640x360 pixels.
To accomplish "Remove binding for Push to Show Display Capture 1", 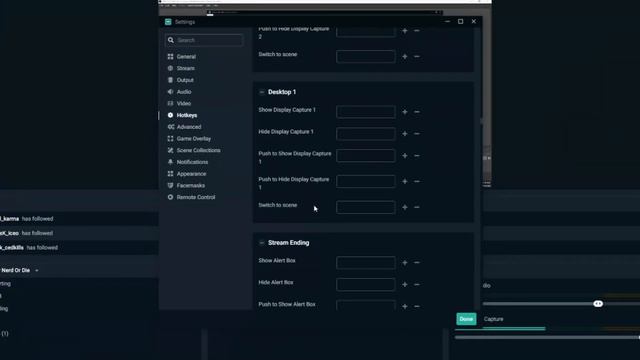I will (x=417, y=156).
